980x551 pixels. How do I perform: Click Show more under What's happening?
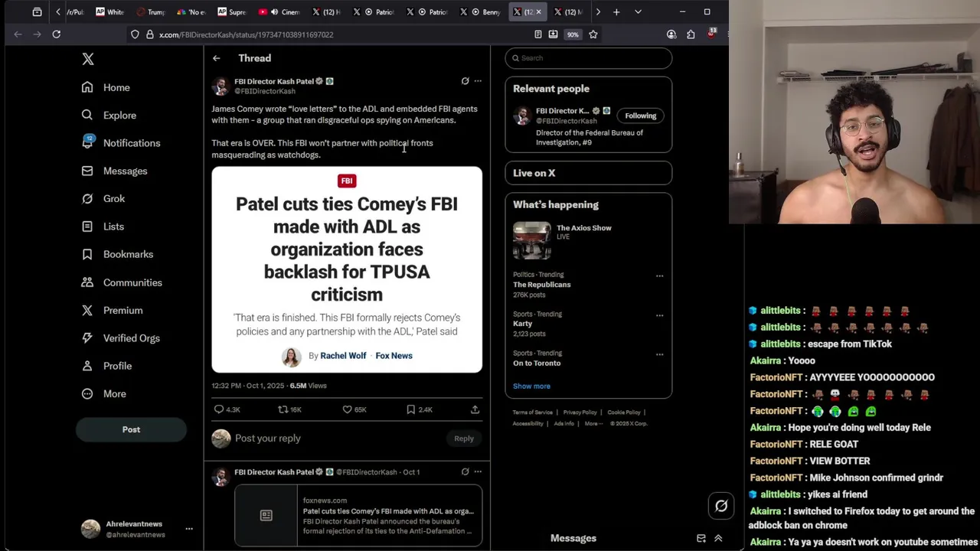click(531, 386)
